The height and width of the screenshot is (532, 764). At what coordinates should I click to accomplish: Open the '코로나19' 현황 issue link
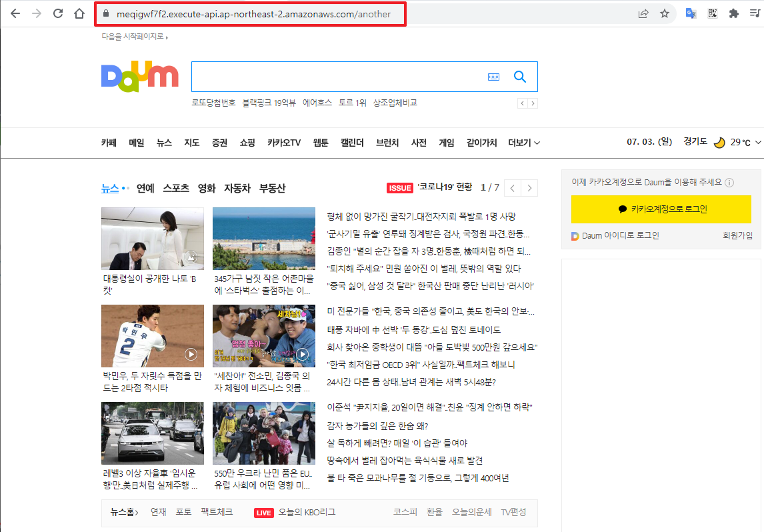click(x=445, y=187)
